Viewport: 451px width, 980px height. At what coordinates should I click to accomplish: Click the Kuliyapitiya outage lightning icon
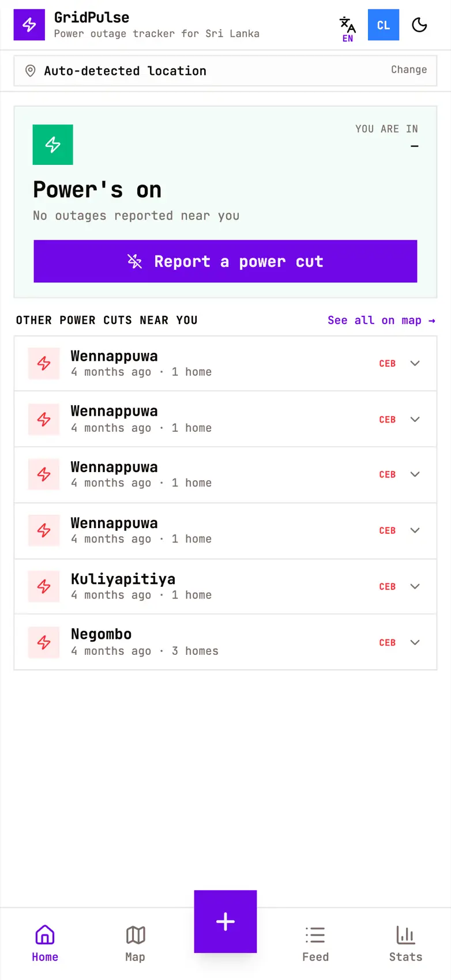(x=44, y=586)
